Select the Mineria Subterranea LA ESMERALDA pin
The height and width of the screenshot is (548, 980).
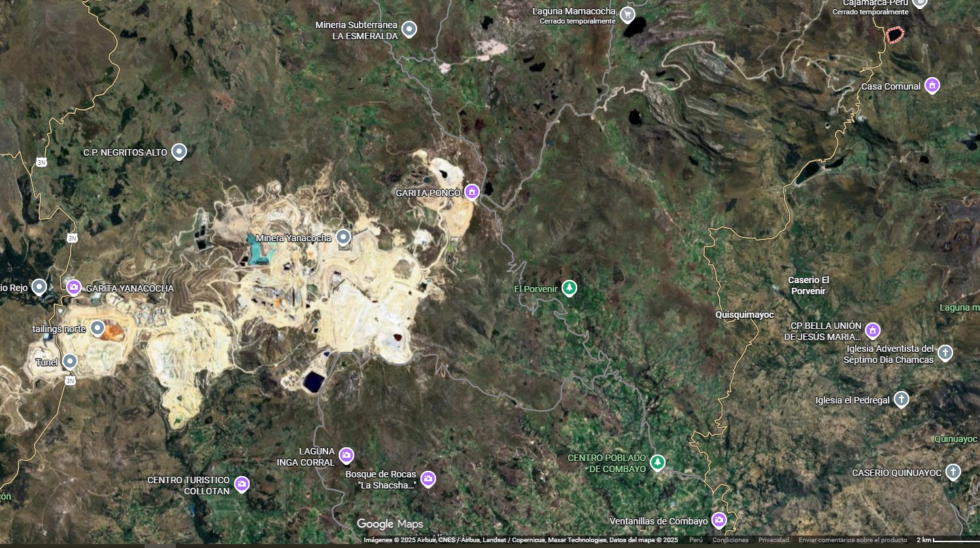click(409, 29)
